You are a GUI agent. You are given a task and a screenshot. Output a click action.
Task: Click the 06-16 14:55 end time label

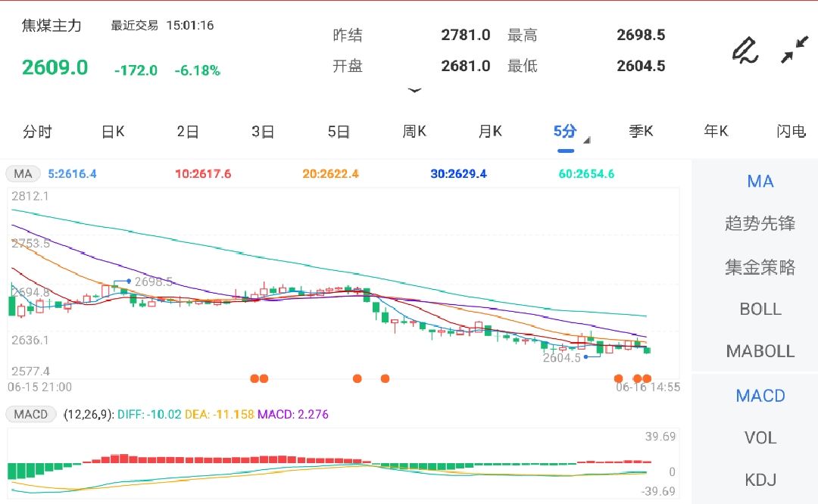(x=648, y=387)
